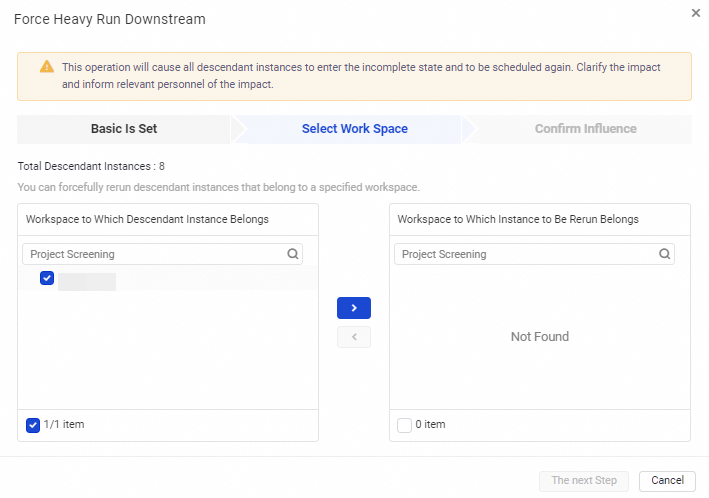Go to the Basic Is Set step
The width and height of the screenshot is (709, 498).
[124, 129]
